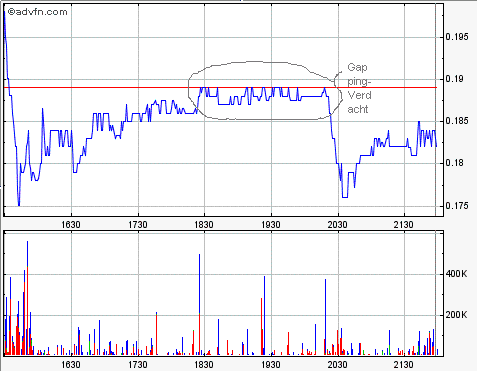Click the 400K volume axis label
477x371 pixels.
456,274
